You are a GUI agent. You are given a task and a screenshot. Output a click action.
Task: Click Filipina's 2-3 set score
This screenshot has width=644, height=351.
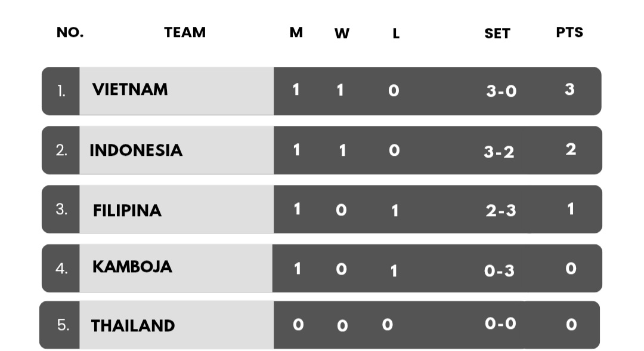[x=501, y=211]
